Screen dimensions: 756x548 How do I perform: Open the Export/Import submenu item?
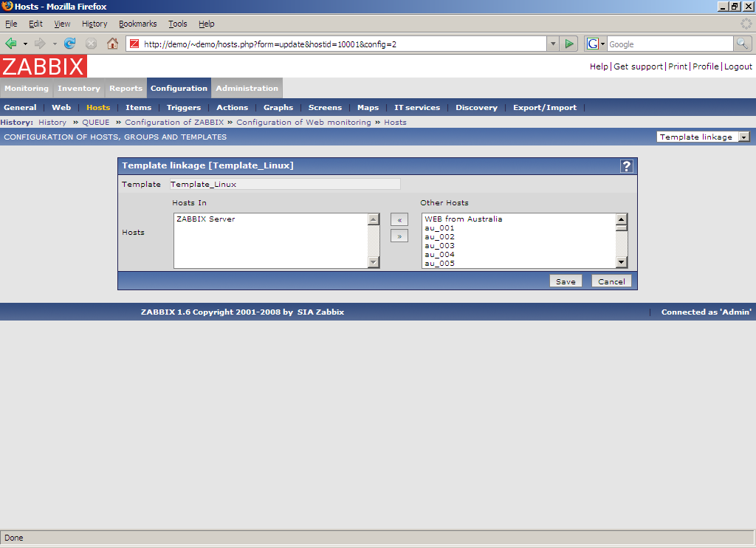[545, 108]
